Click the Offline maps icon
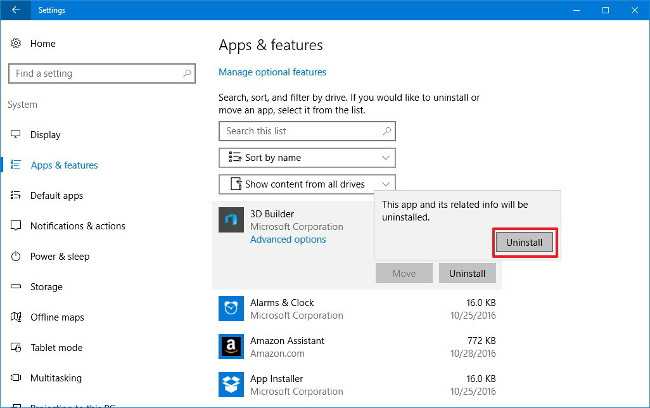Screen dimensions: 650x408 [x=16, y=317]
